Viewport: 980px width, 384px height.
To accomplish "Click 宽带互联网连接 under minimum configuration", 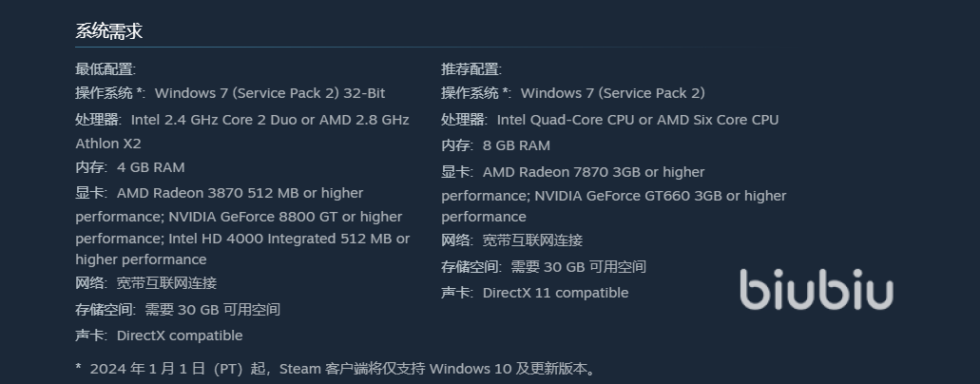I will coord(166,283).
